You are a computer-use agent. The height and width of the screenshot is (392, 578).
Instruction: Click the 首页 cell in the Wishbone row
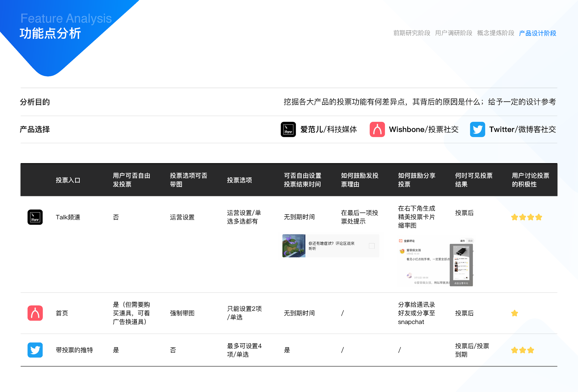pyautogui.click(x=62, y=313)
